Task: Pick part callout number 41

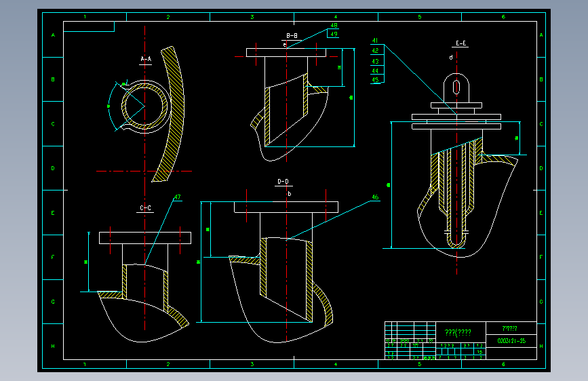Action: [375, 41]
